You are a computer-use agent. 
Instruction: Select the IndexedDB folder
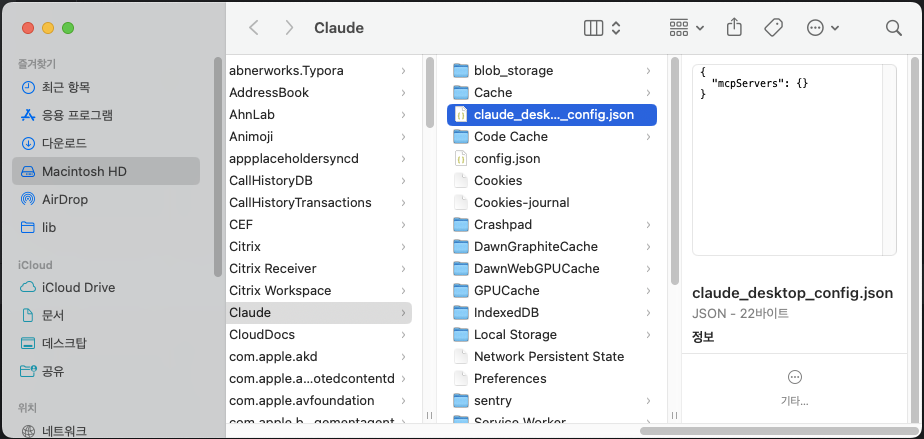point(552,312)
